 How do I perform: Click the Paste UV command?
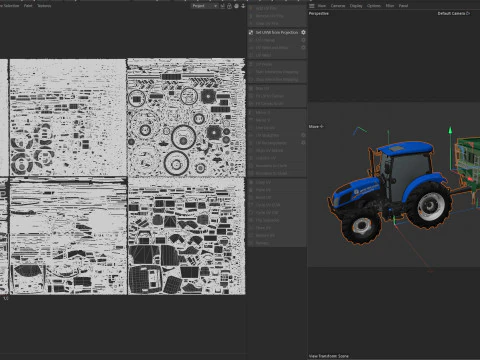click(x=263, y=190)
